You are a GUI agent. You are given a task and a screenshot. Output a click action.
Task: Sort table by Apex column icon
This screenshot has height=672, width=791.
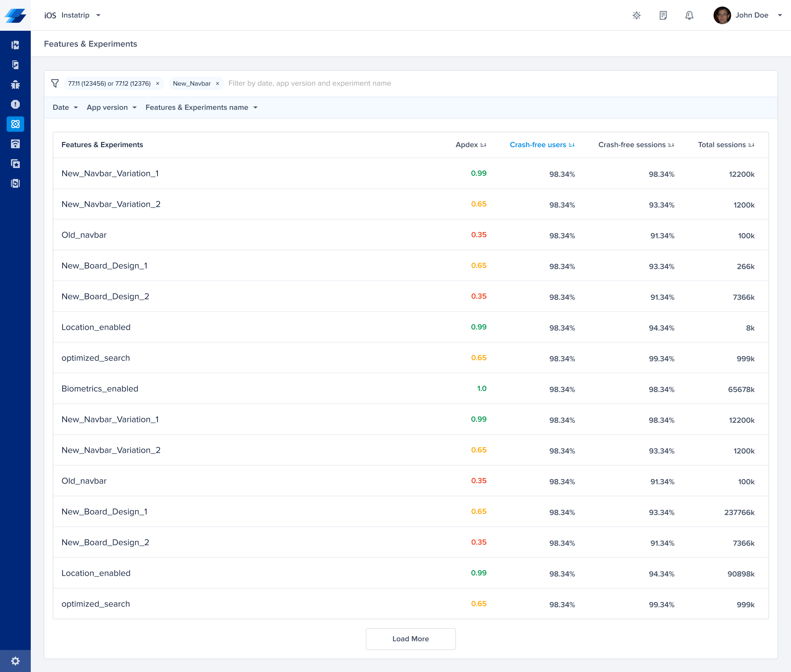[x=483, y=145]
